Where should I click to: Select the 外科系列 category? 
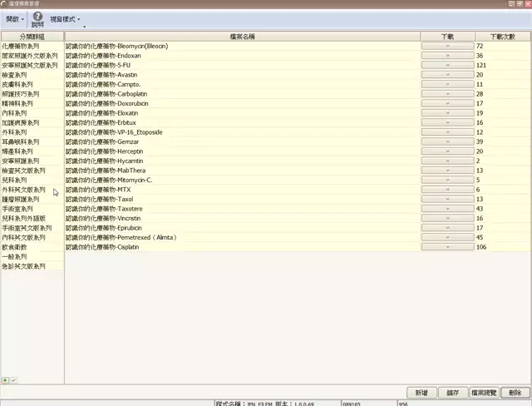coord(32,132)
